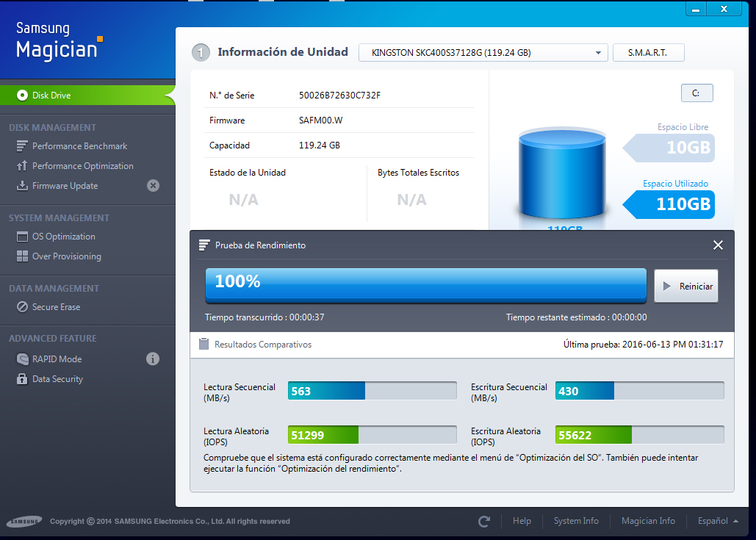
Task: Open the Magician Info link
Action: tap(648, 521)
